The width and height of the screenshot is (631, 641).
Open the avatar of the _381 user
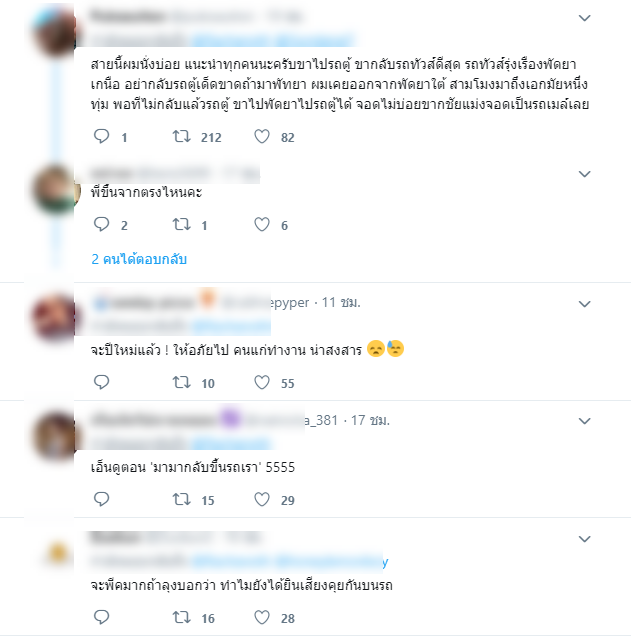(x=56, y=437)
